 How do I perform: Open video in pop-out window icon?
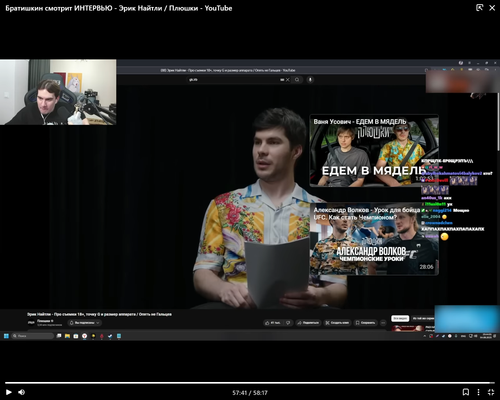(x=479, y=8)
